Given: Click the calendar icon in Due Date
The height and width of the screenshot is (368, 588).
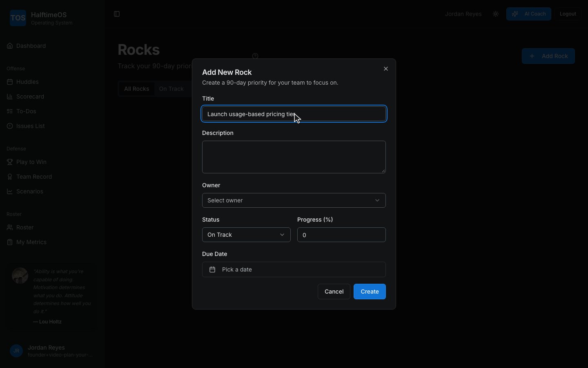Looking at the screenshot, I should point(212,269).
